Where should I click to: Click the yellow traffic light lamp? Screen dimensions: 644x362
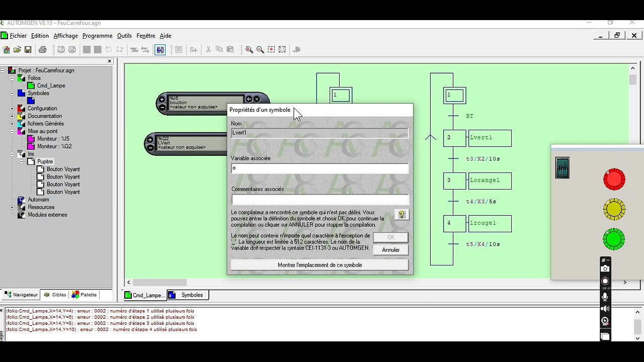614,209
